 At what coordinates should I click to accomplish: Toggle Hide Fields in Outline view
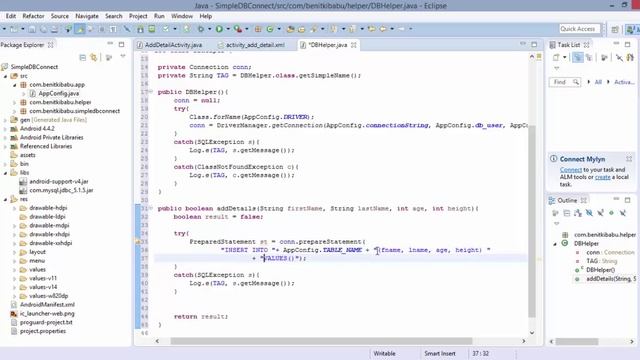point(589,213)
